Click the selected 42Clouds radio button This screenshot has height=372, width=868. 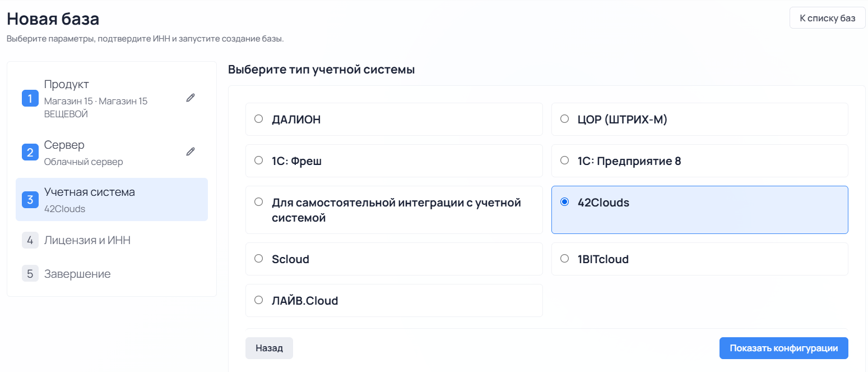(565, 202)
